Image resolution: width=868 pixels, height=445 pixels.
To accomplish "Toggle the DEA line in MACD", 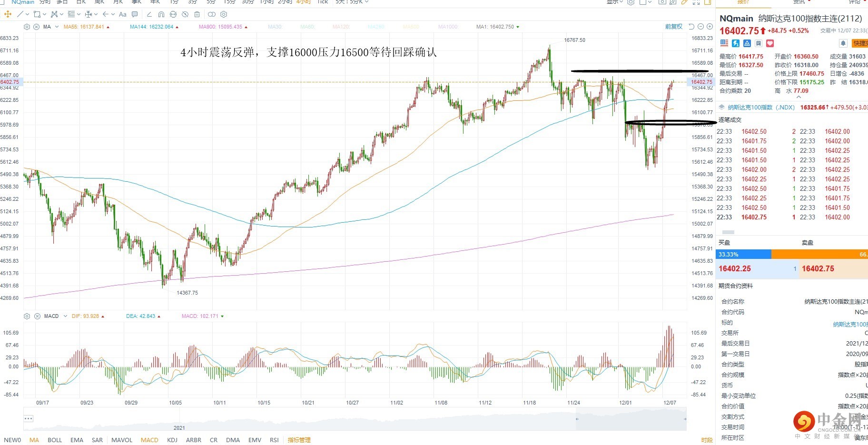I will (143, 316).
